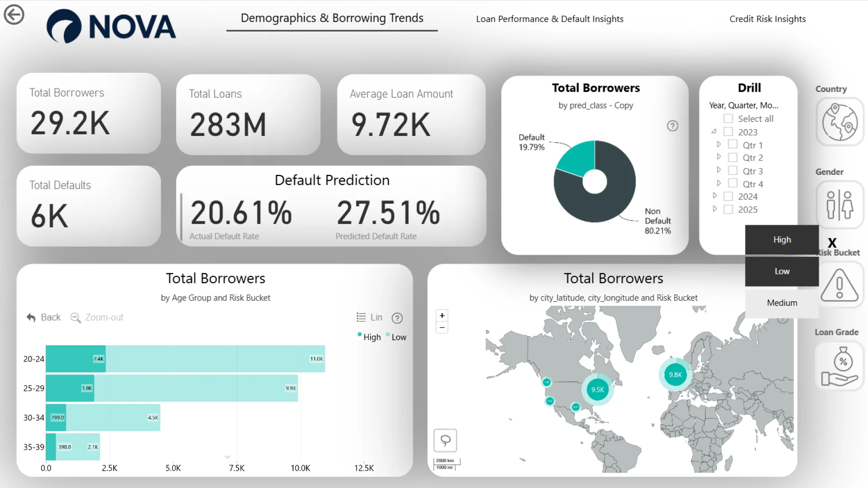
Task: Switch to Loan Performance & Default Insights
Action: click(x=549, y=19)
